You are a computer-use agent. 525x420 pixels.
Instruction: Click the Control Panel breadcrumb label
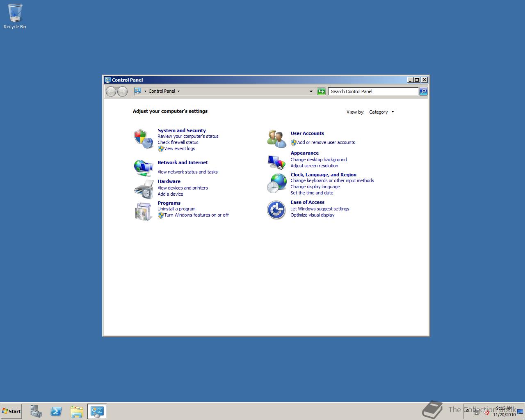tap(162, 91)
